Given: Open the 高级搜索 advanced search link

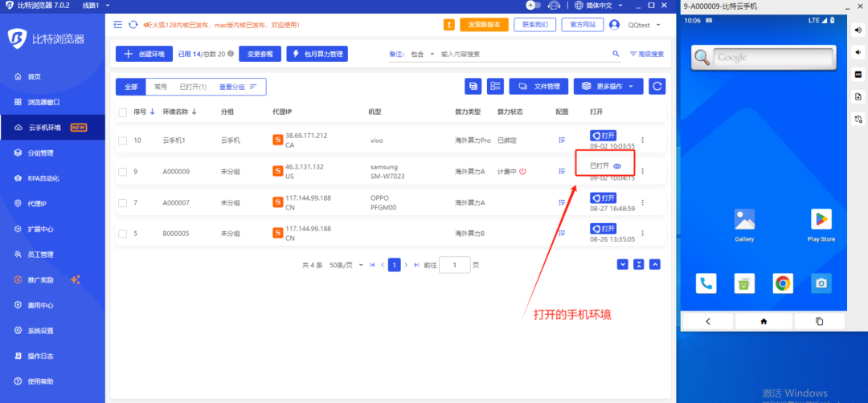Looking at the screenshot, I should tap(646, 54).
